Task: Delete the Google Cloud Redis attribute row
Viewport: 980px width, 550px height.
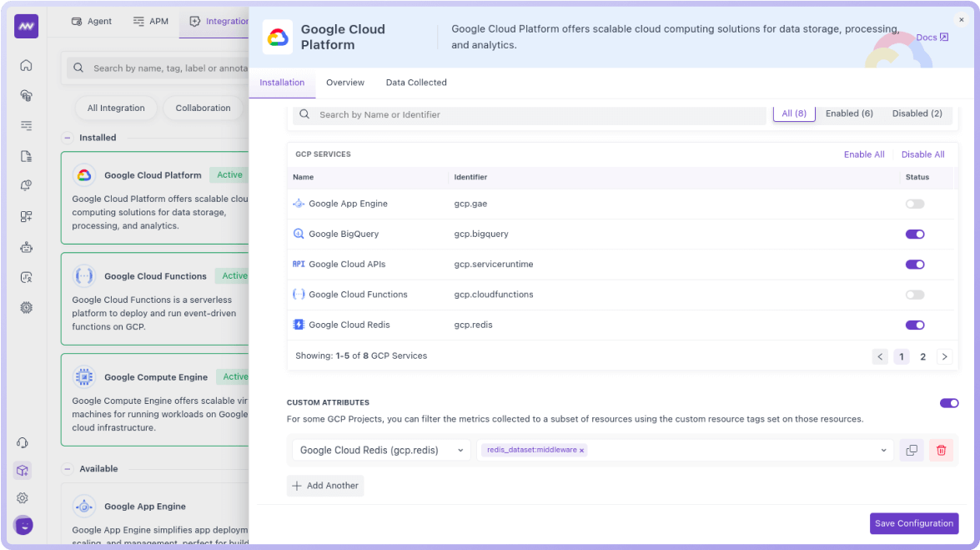Action: pos(942,450)
